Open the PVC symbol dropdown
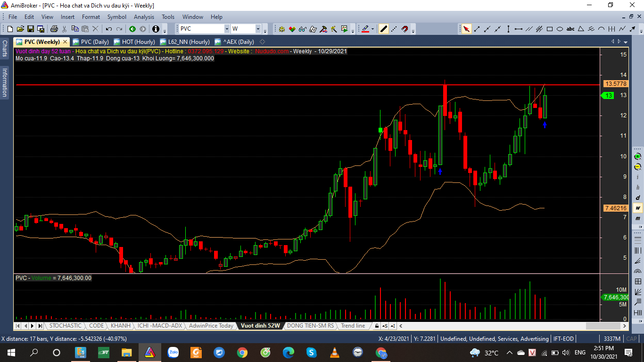This screenshot has width=644, height=362. tap(226, 29)
